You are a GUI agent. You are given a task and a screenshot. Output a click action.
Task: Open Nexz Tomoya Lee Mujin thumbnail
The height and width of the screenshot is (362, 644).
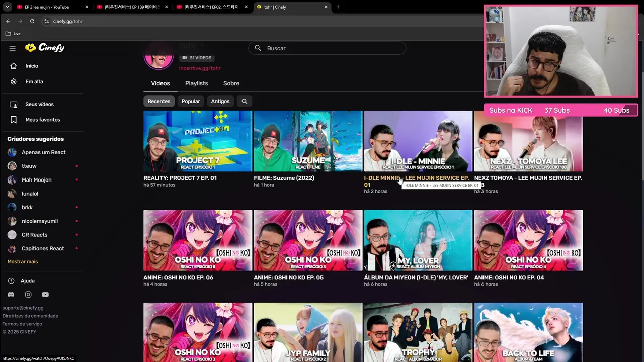pyautogui.click(x=528, y=141)
